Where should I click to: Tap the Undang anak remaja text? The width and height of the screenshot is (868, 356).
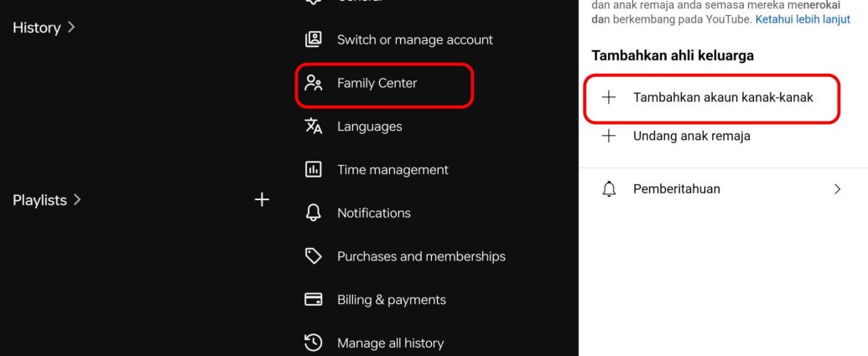click(x=691, y=136)
